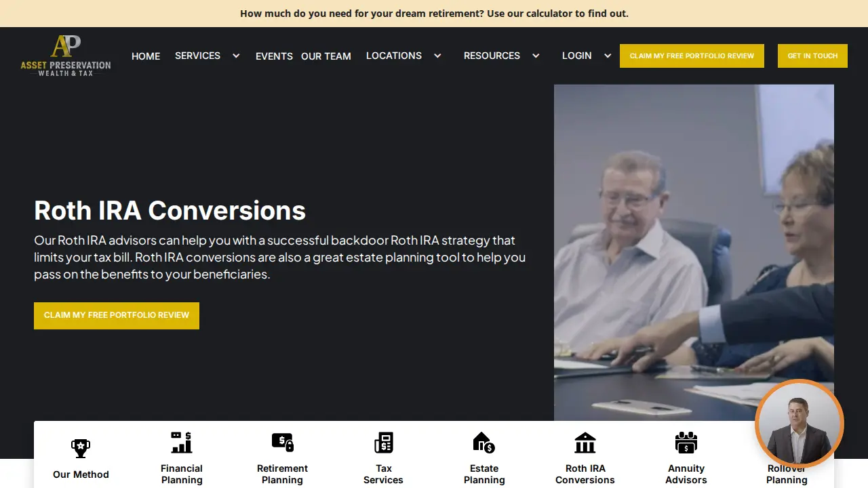The width and height of the screenshot is (868, 488).
Task: Open the Resources menu label
Action: tap(492, 56)
